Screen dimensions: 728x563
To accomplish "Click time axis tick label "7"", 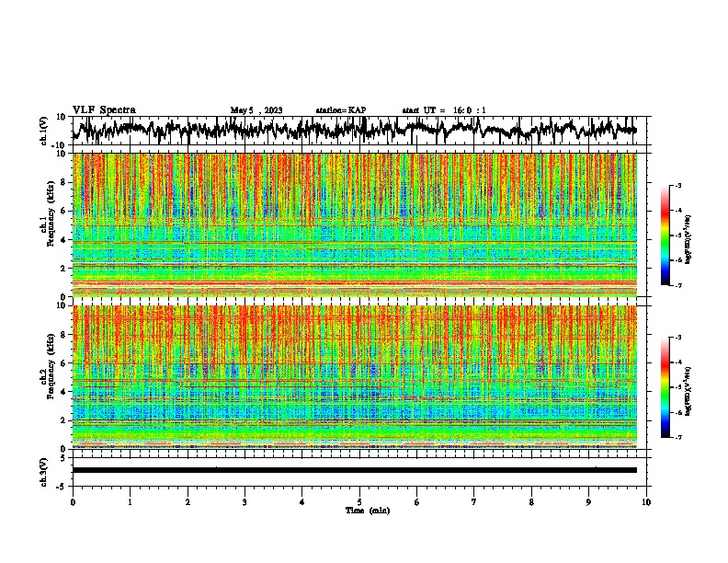I will [x=474, y=502].
